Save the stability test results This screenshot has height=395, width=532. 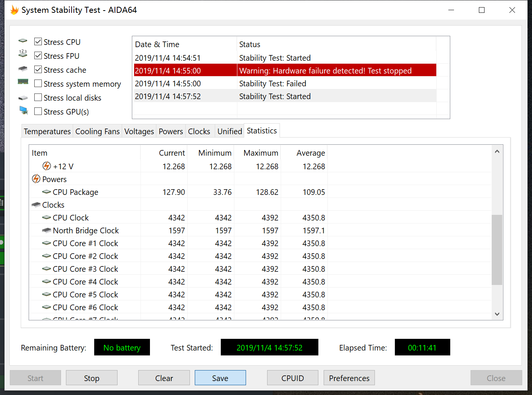click(x=220, y=378)
